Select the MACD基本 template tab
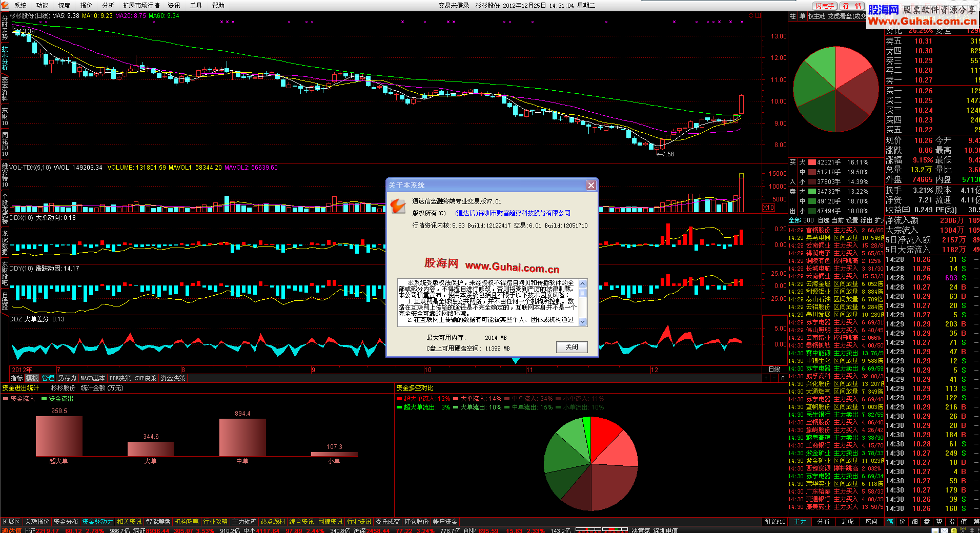Screen dimensions: 980x533 tap(93, 378)
